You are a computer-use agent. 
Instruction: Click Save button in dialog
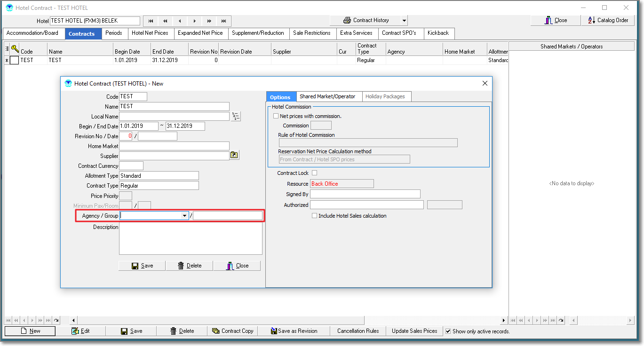(x=142, y=266)
